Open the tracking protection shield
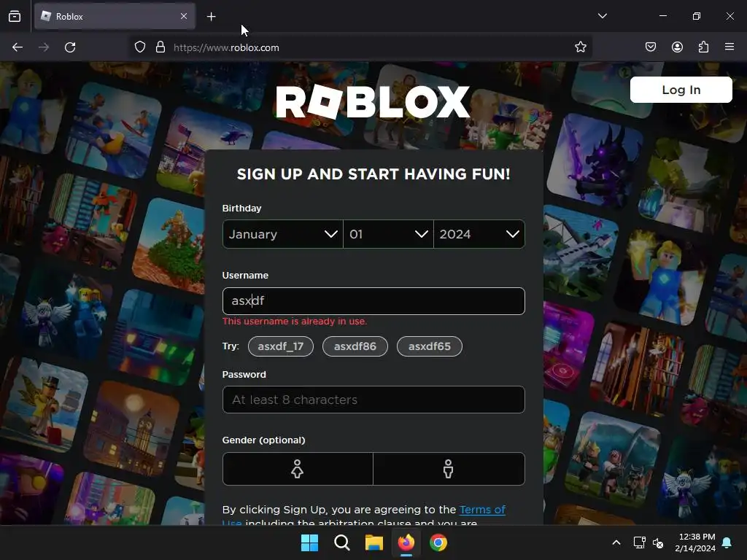The width and height of the screenshot is (747, 560). pyautogui.click(x=139, y=47)
